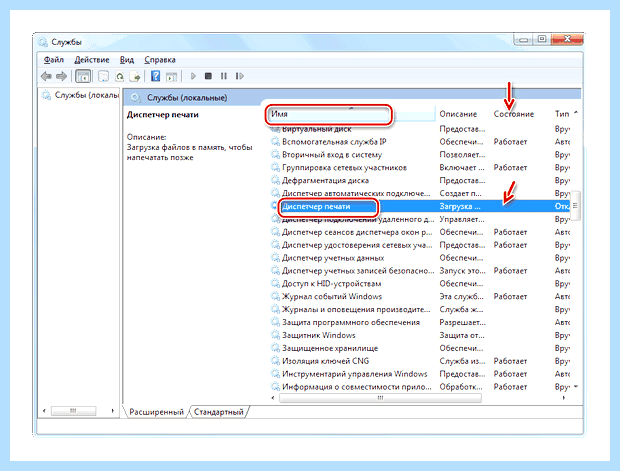620x471 pixels.
Task: Click the list horizontal scrollbar thumb
Action: 380,398
